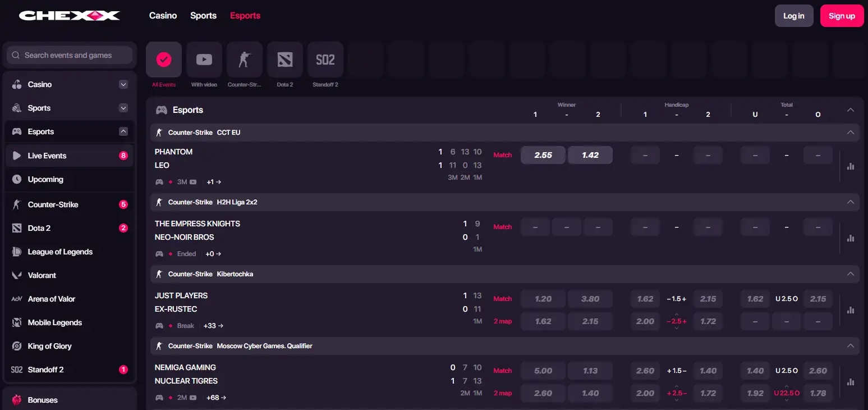Click the video icon under PHANTOM match
Image resolution: width=868 pixels, height=410 pixels.
[x=193, y=182]
